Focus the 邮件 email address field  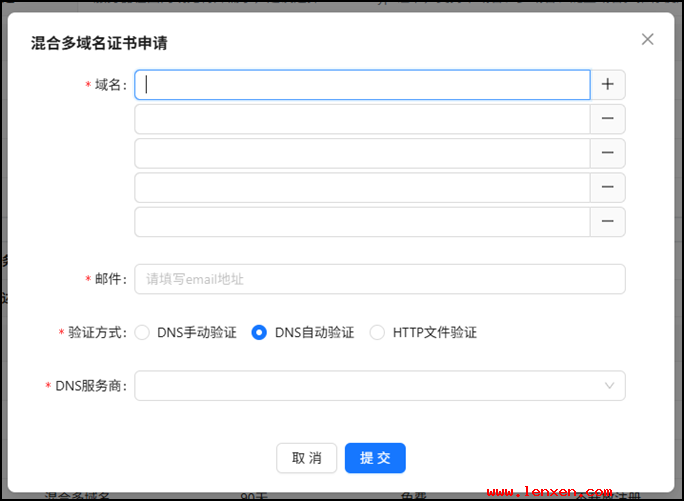[x=380, y=279]
